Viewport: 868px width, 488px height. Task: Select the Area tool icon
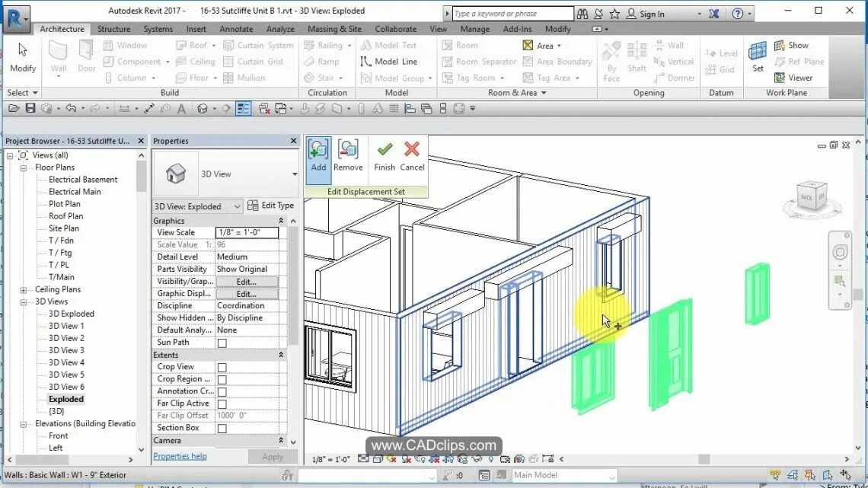(x=528, y=46)
